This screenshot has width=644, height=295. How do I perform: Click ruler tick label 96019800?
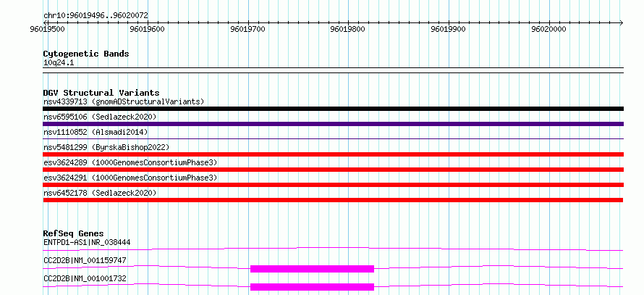pos(347,29)
